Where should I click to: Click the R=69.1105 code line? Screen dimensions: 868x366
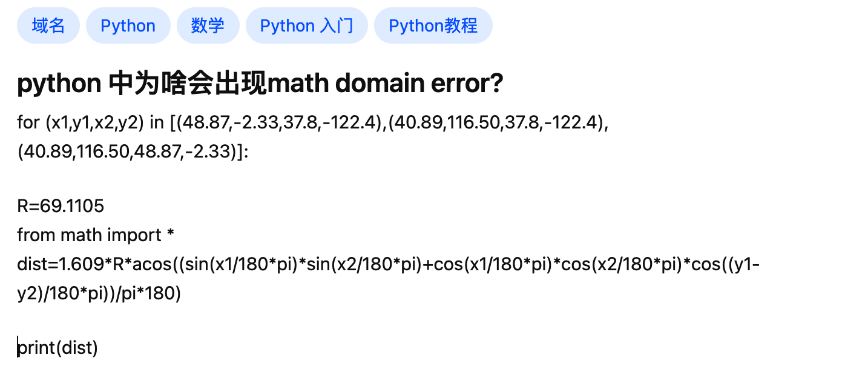(61, 206)
